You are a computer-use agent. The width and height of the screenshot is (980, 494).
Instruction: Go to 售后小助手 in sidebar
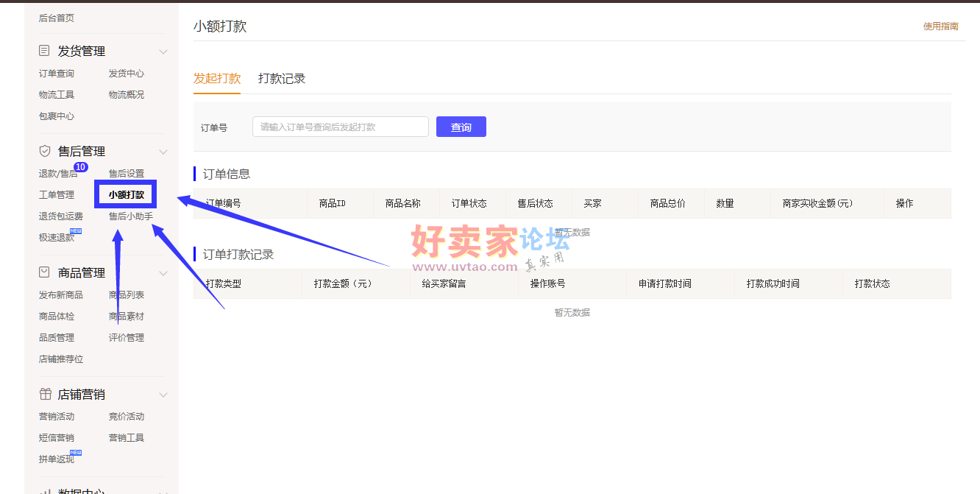pos(131,216)
